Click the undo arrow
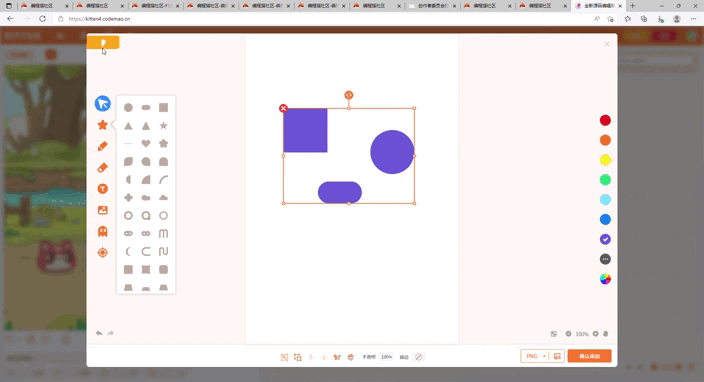704x382 pixels. [x=99, y=333]
